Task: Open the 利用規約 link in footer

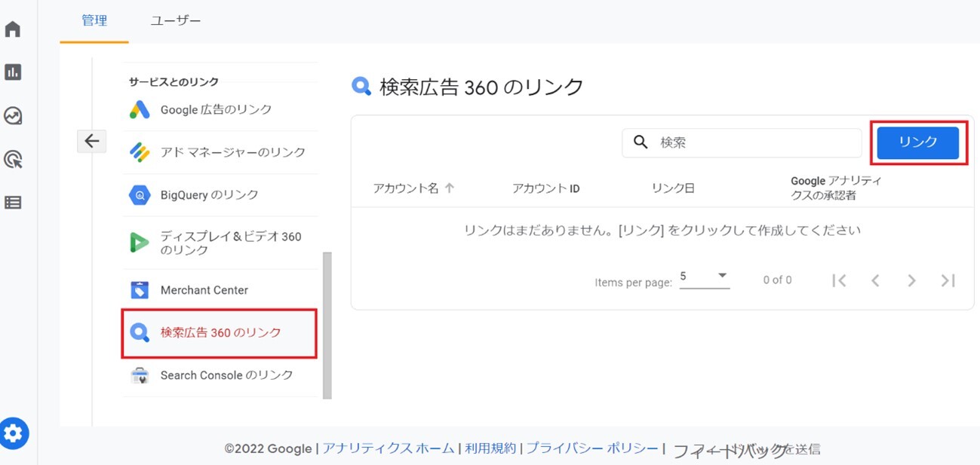Action: point(490,448)
